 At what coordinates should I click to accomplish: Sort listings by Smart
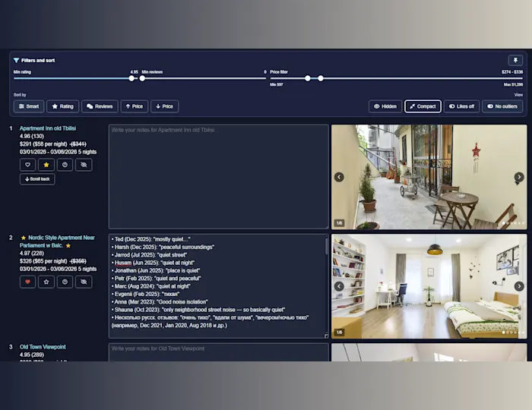click(29, 106)
